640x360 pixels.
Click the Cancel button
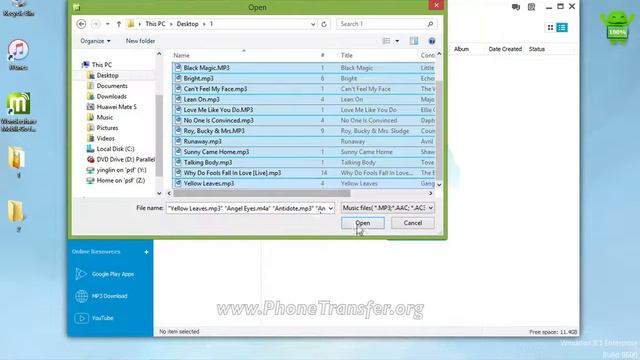tap(413, 223)
